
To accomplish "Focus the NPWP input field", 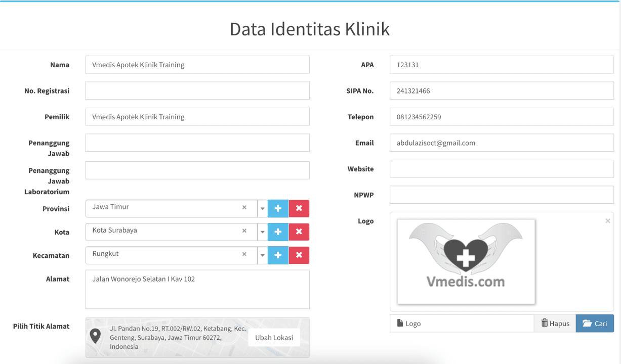I will click(502, 195).
